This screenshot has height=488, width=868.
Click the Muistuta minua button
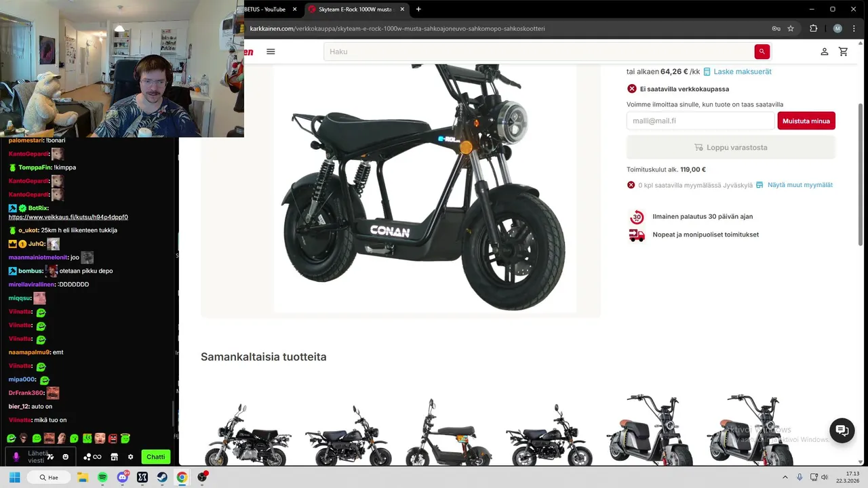point(806,121)
